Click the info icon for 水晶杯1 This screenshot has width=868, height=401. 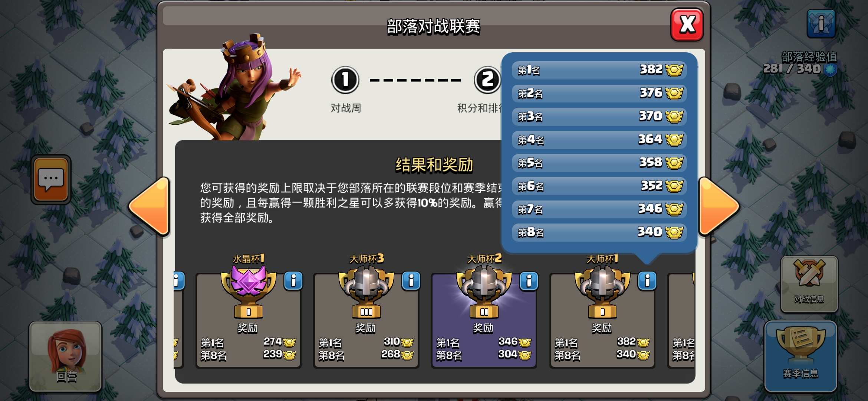pos(293,281)
